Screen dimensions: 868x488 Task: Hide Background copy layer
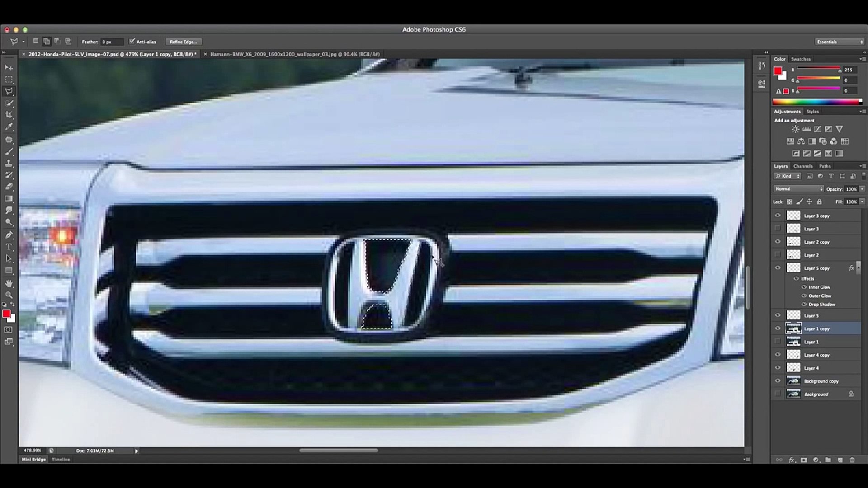[x=778, y=381]
